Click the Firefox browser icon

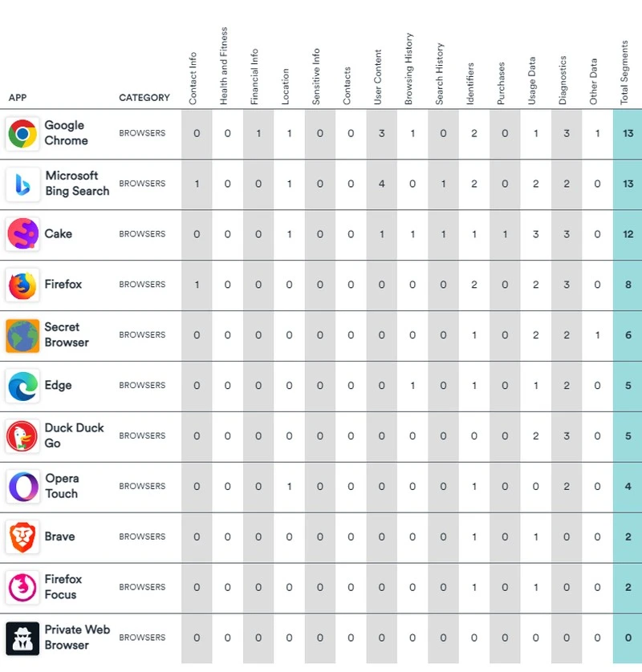22,285
